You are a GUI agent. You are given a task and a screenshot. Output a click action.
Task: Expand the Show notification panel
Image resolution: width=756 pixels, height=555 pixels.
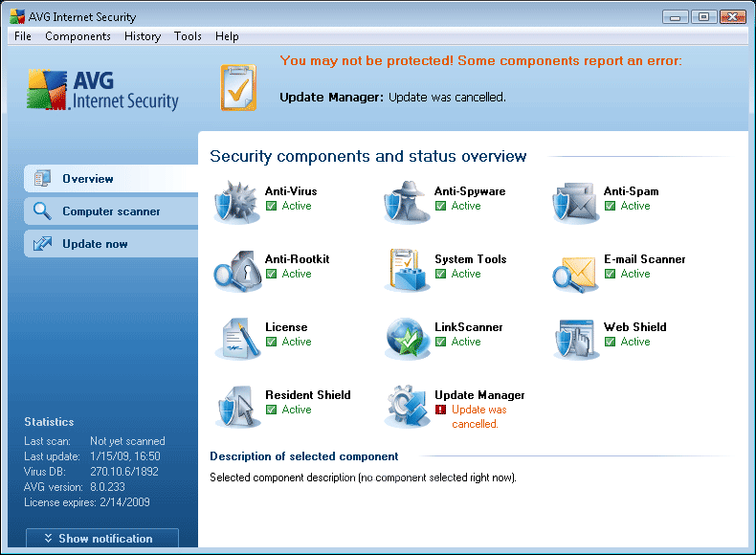(x=102, y=538)
